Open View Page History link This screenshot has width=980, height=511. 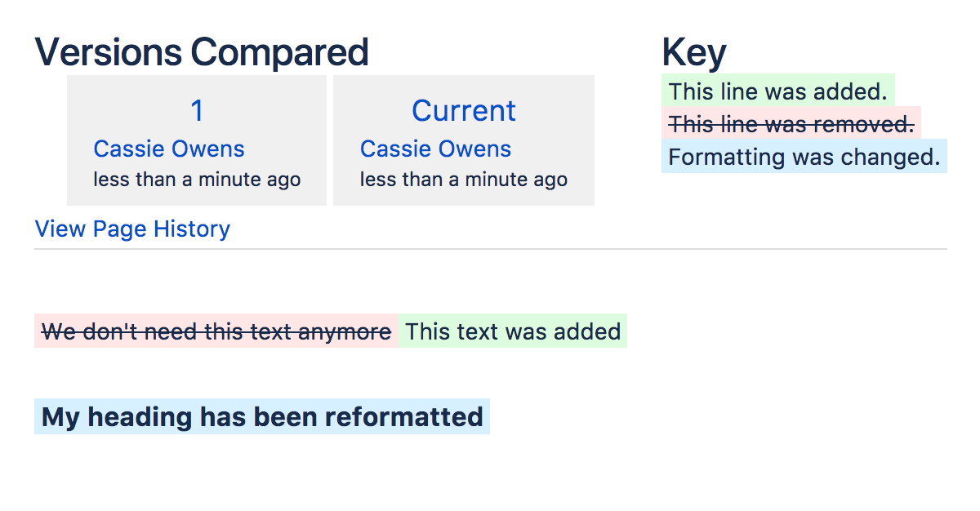[x=132, y=229]
